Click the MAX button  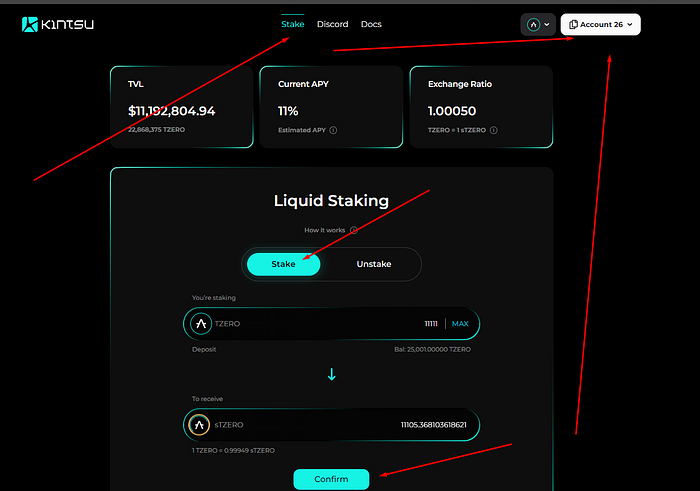(460, 324)
